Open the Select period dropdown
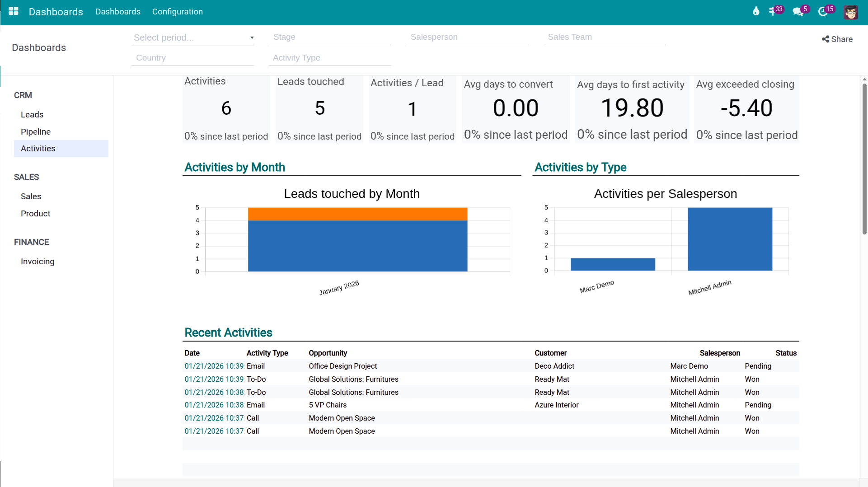 point(193,37)
